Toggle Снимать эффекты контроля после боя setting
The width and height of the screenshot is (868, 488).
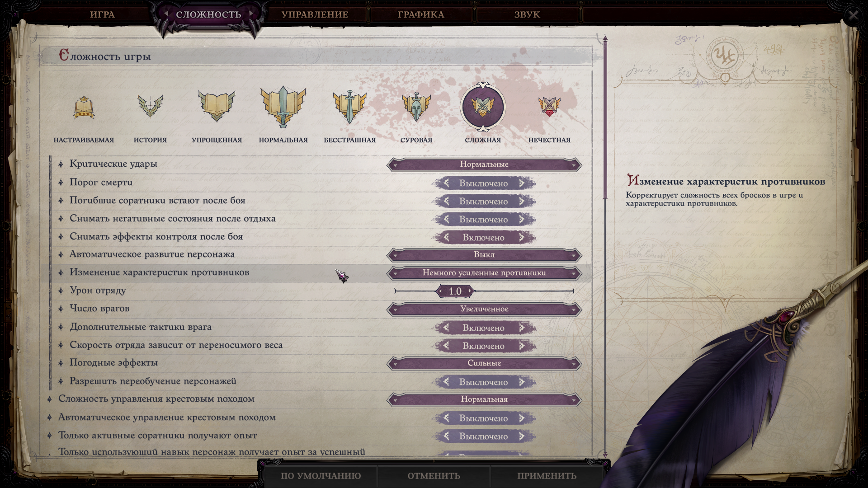click(485, 237)
